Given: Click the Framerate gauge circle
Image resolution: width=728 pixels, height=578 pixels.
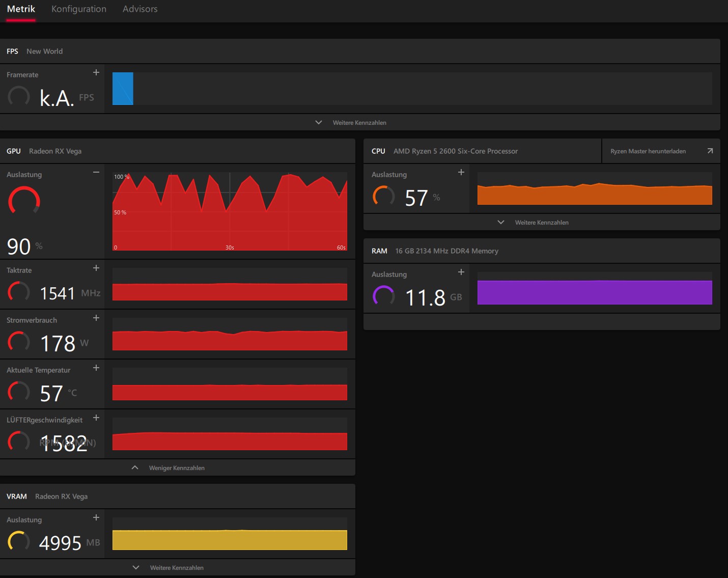Looking at the screenshot, I should click(19, 96).
